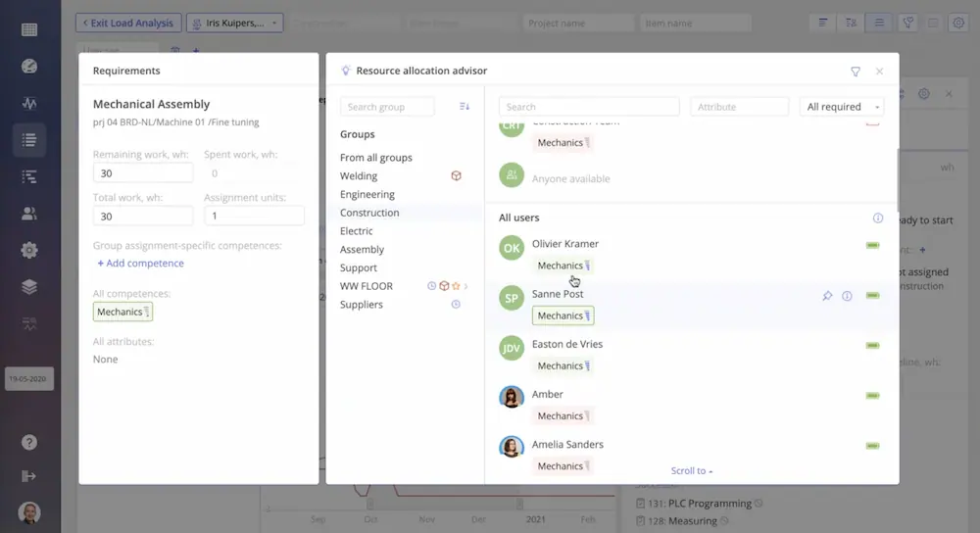Open the help question mark icon in sidebar
Viewport: 980px width, 533px height.
tap(29, 443)
